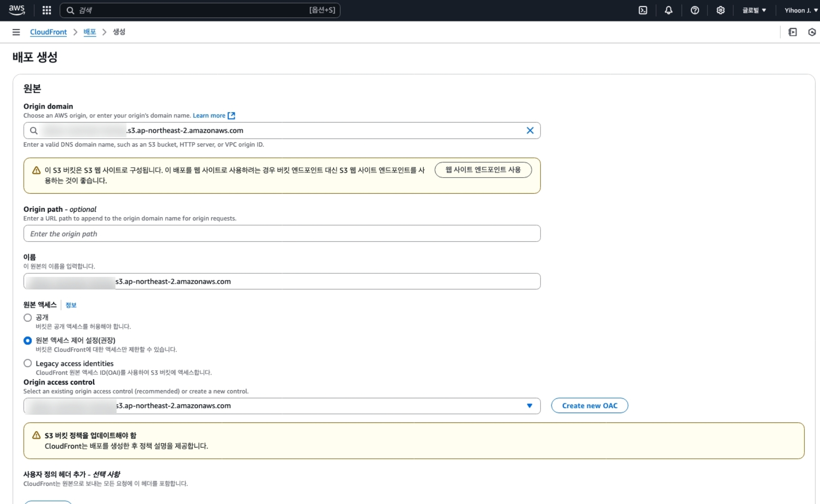Click the 원본 section heading

coord(32,88)
